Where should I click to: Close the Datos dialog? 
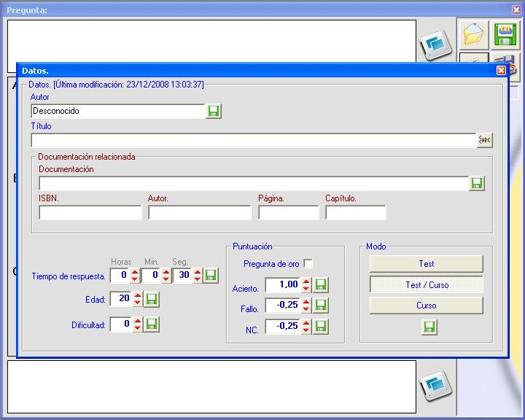pyautogui.click(x=501, y=70)
